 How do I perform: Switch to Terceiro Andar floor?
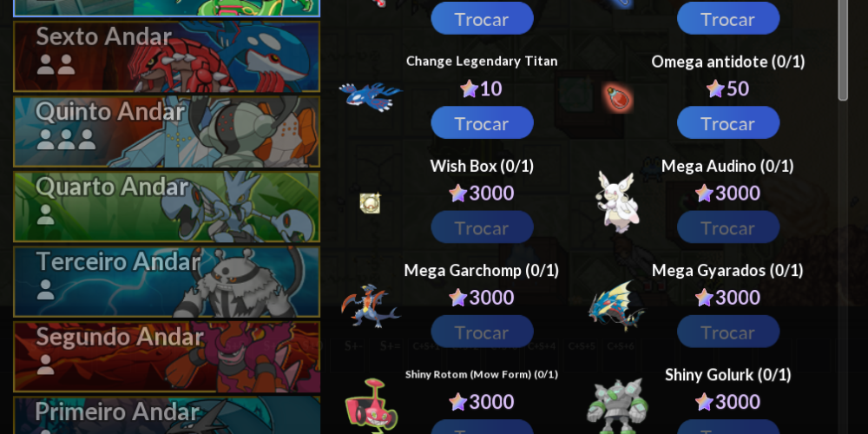[x=167, y=282]
